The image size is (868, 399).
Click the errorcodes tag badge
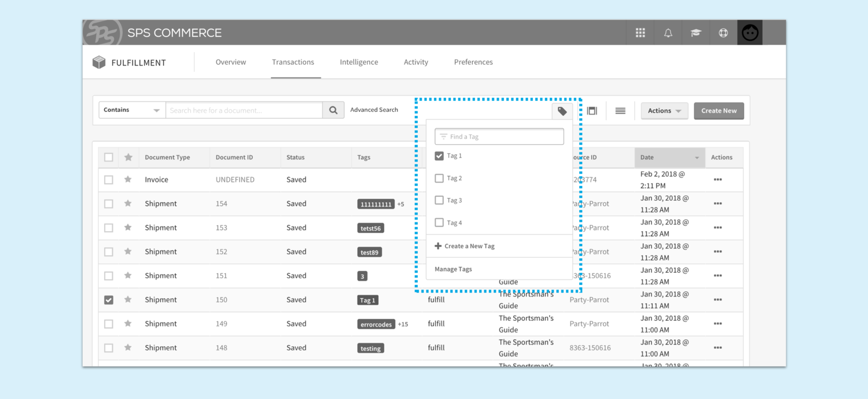click(x=376, y=324)
